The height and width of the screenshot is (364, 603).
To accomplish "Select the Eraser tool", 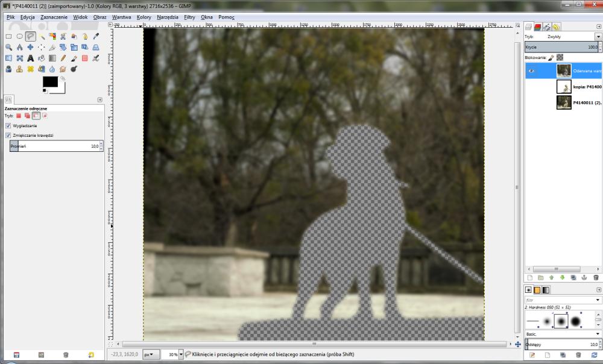I will point(85,58).
